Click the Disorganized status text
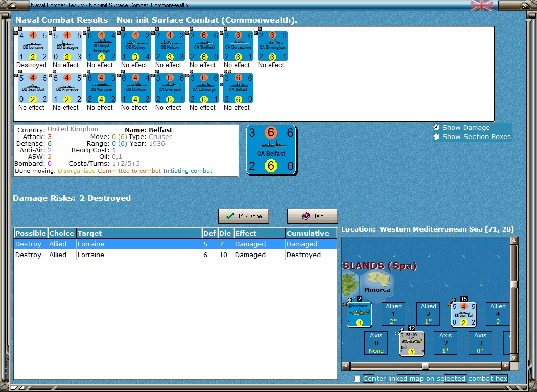 click(x=76, y=171)
